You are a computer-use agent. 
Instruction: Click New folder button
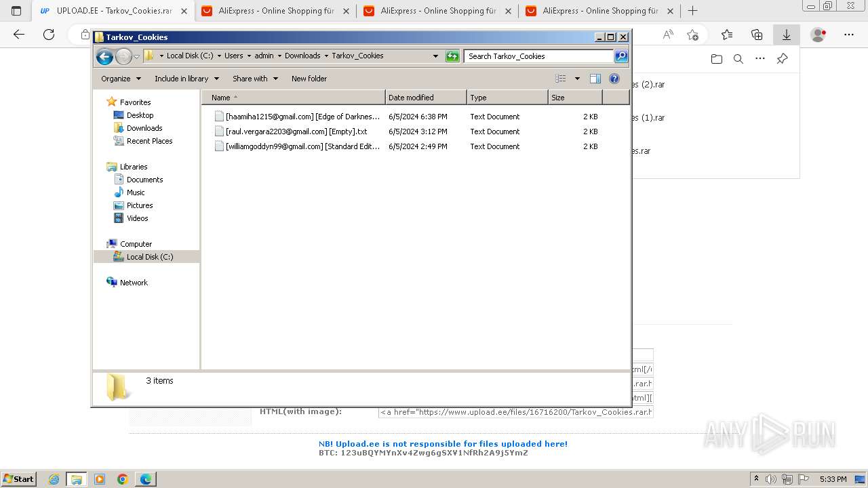pos(309,79)
